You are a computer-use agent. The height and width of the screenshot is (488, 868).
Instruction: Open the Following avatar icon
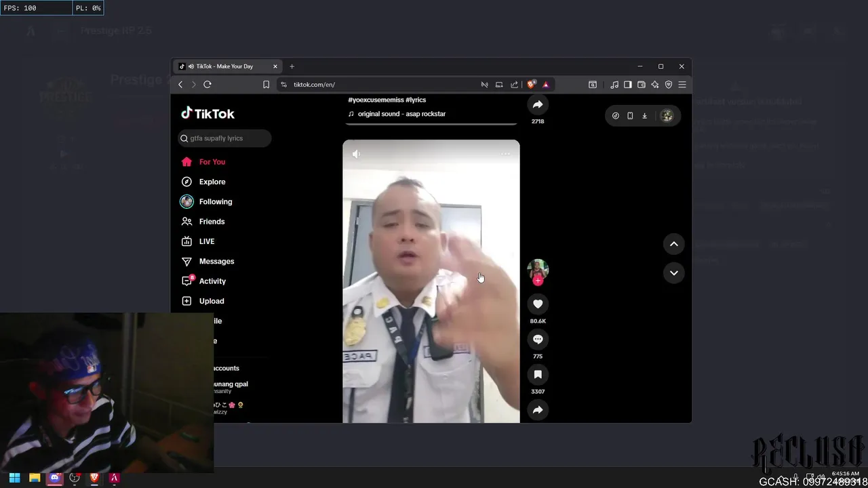pos(186,201)
